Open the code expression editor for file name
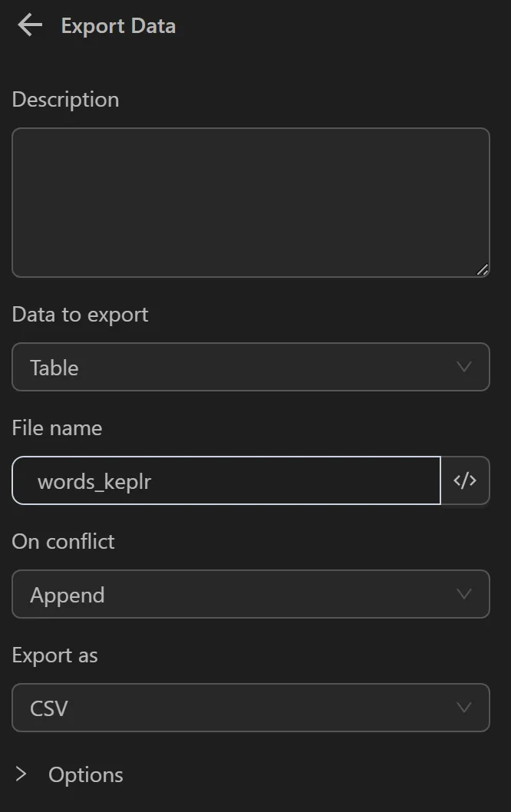Viewport: 511px width, 812px height. (x=466, y=480)
